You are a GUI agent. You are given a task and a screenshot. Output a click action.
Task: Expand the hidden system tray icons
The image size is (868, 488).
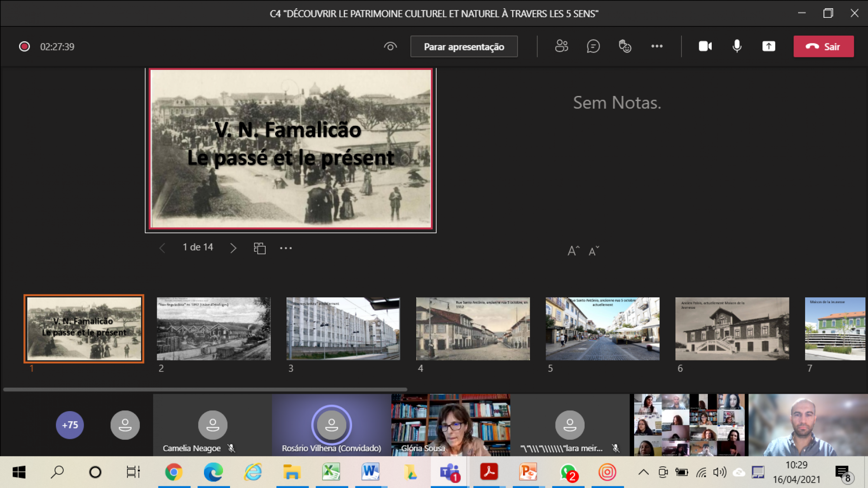pos(644,472)
